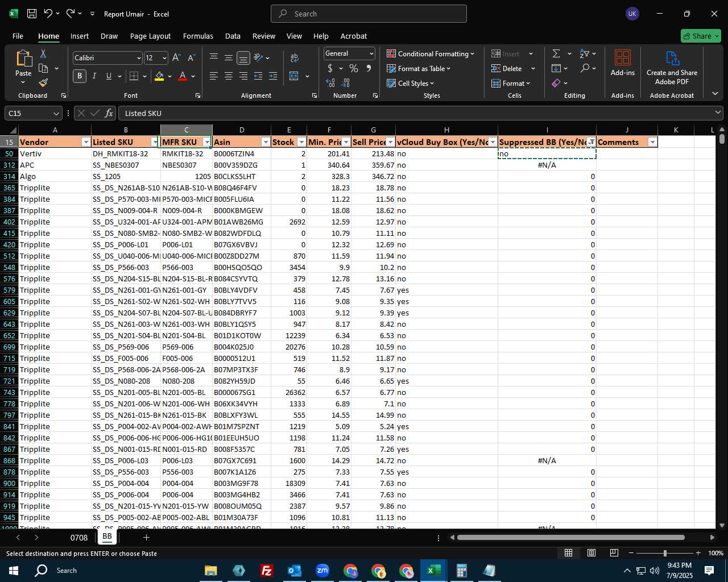Toggle Italic formatting
728x582 pixels.
pyautogui.click(x=94, y=76)
